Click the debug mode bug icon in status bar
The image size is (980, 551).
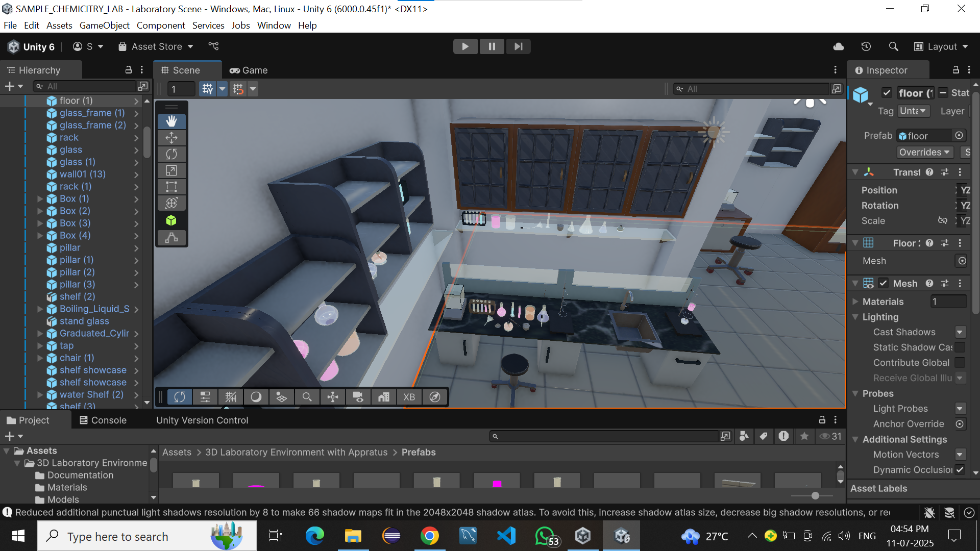click(x=929, y=512)
